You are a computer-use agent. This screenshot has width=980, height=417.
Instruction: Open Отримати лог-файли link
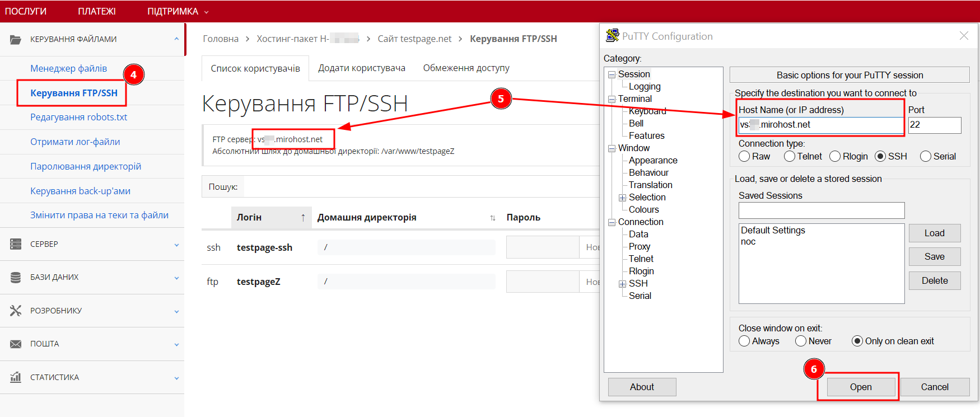75,142
